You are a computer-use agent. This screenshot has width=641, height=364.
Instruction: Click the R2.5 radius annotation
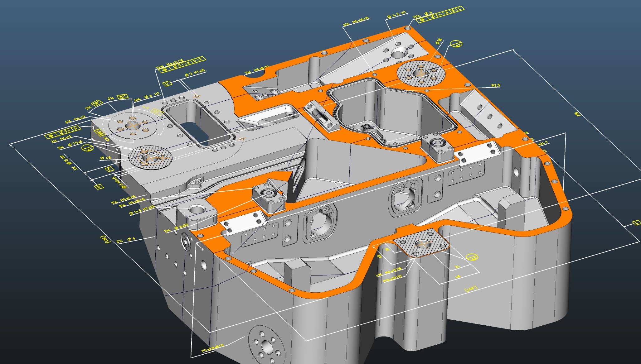[x=496, y=85]
